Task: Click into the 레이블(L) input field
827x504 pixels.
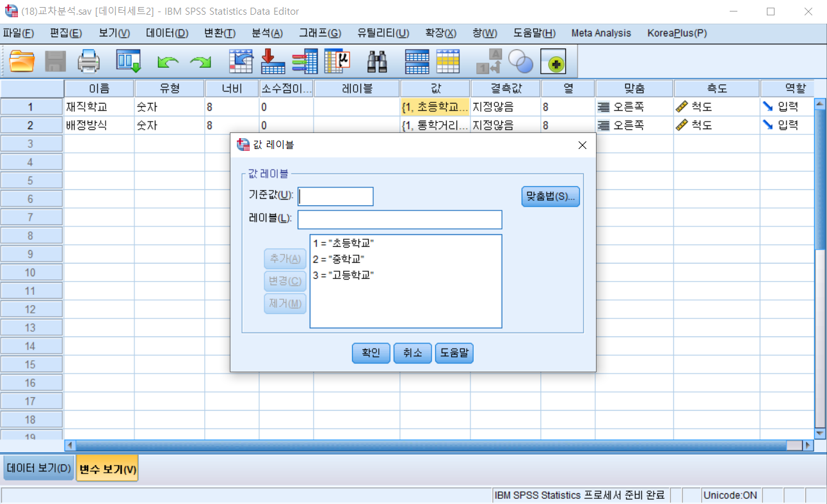Action: click(400, 219)
